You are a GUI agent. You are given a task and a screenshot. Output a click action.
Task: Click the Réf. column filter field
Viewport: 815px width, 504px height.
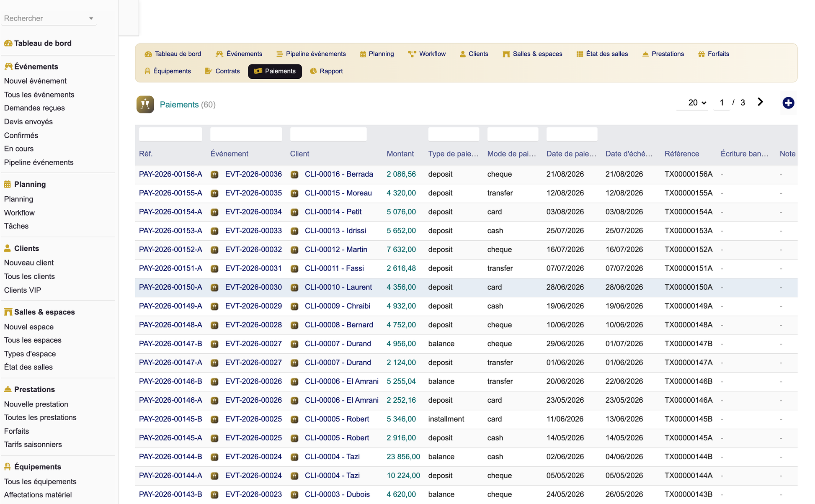tap(170, 134)
